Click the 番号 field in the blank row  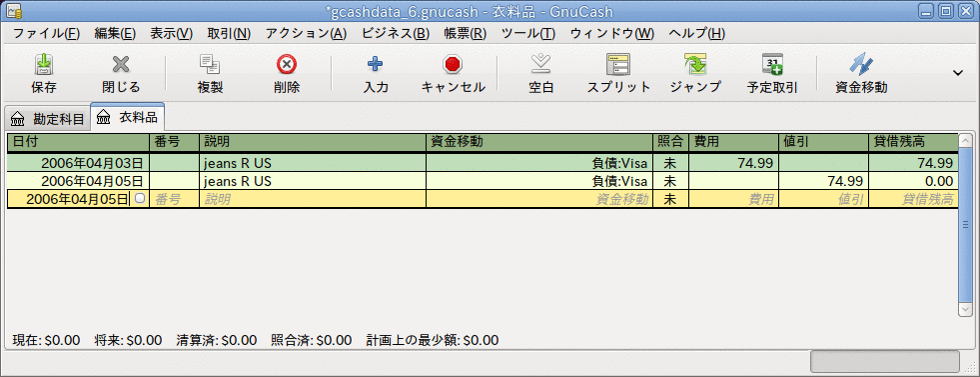pyautogui.click(x=175, y=199)
